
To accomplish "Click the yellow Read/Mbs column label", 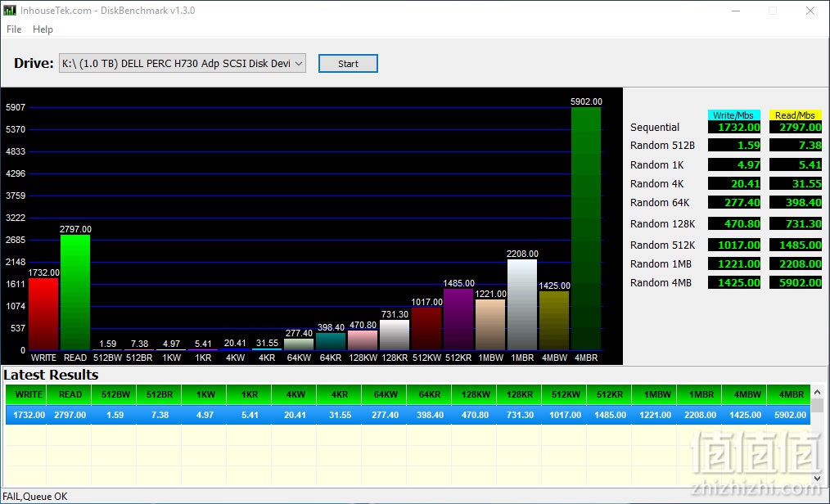I will click(x=795, y=115).
